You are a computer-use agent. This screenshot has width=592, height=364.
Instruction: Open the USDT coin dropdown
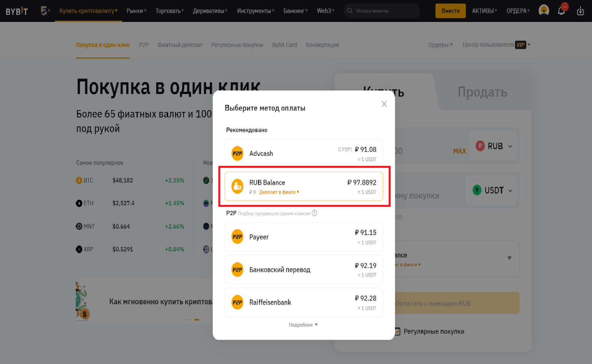click(493, 190)
